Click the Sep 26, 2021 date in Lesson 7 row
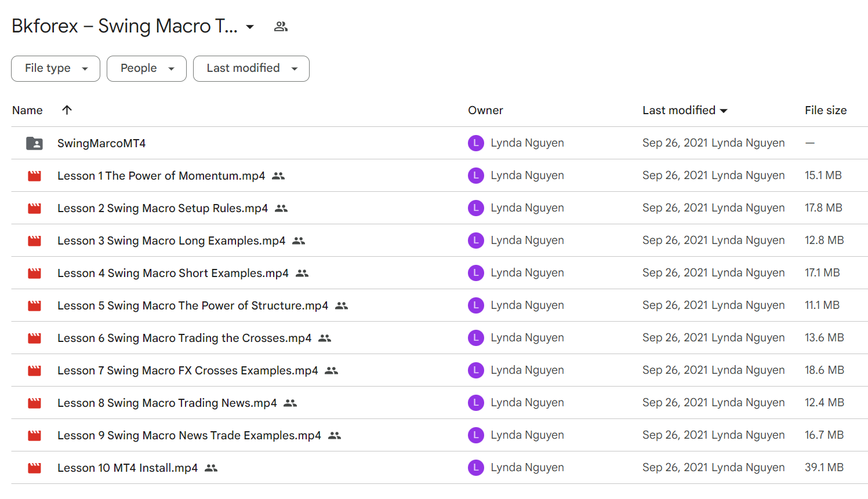The width and height of the screenshot is (868, 499). pyautogui.click(x=675, y=370)
